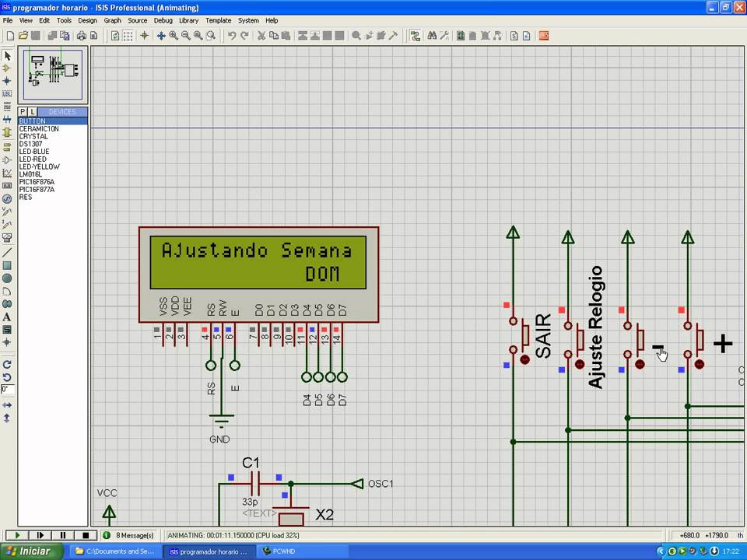The image size is (747, 560).
Task: Select BUTTON in devices list
Action: coord(52,121)
